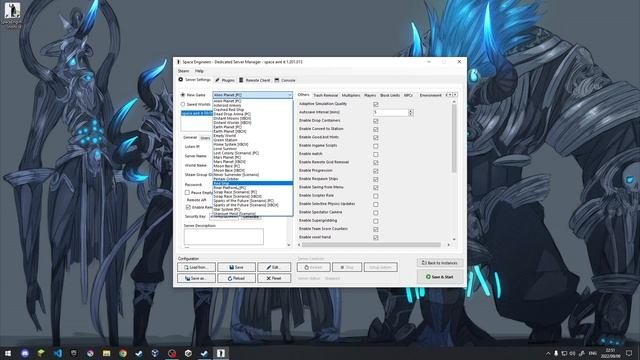Select the New Game radio button

[183, 95]
